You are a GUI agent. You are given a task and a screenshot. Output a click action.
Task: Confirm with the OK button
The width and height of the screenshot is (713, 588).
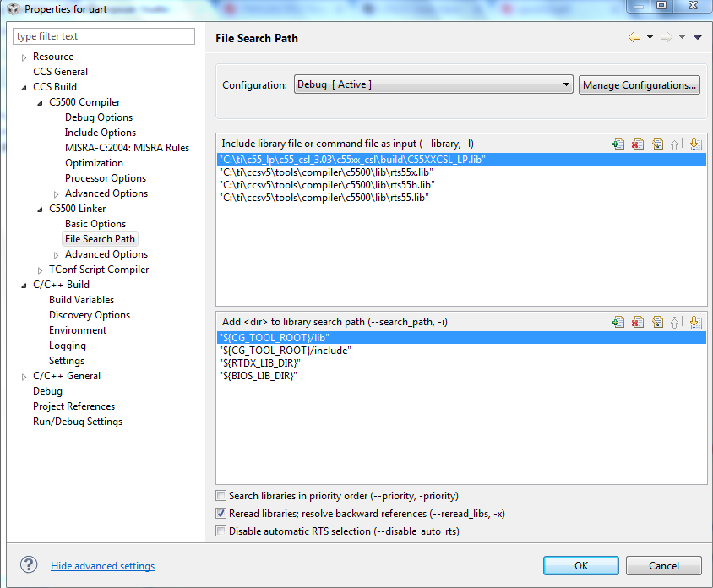(x=580, y=565)
